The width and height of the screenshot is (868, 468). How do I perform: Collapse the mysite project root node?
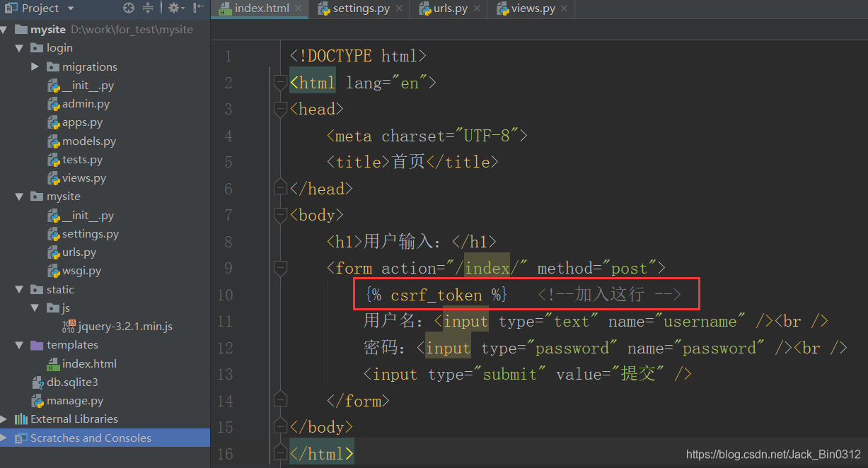point(5,30)
